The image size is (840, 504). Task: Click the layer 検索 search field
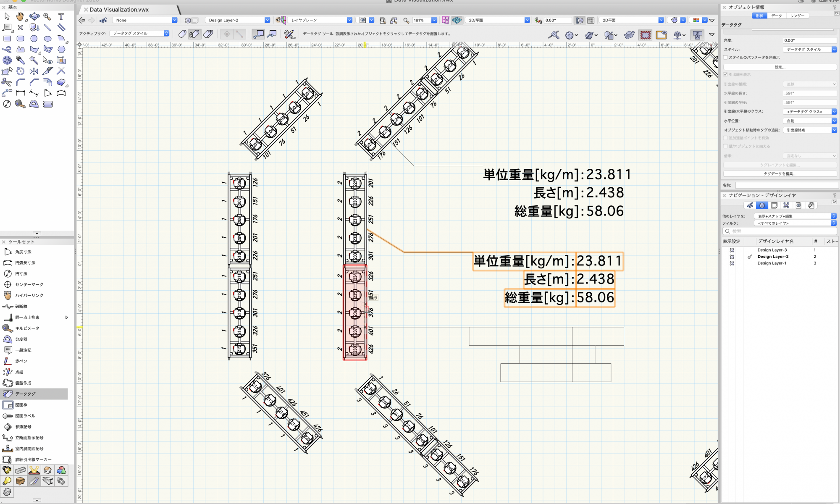(x=780, y=231)
